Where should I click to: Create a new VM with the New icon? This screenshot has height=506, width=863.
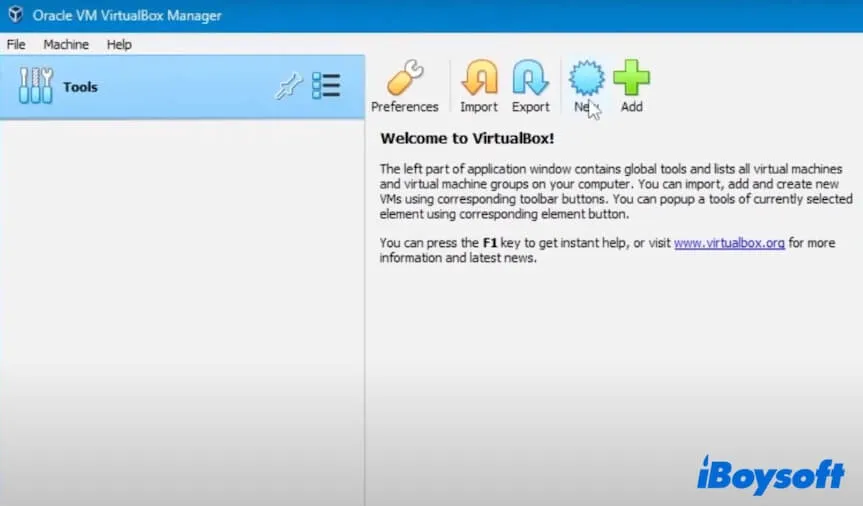[x=585, y=79]
